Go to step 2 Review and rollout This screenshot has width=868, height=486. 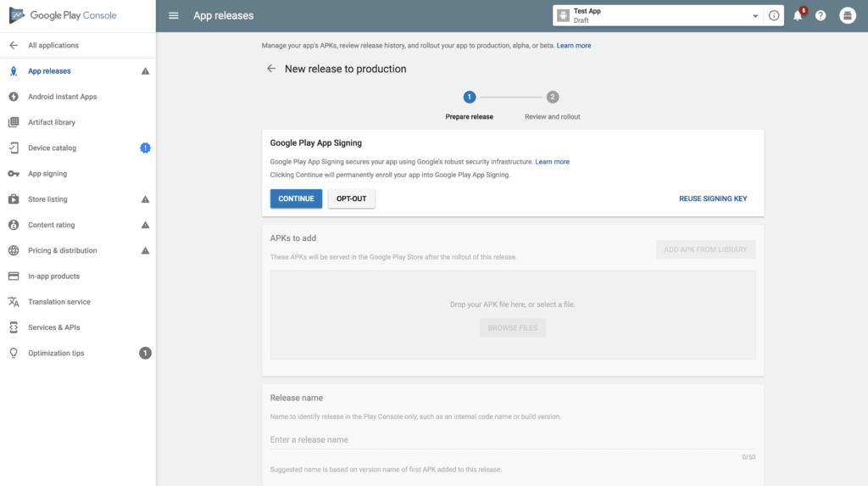[553, 98]
